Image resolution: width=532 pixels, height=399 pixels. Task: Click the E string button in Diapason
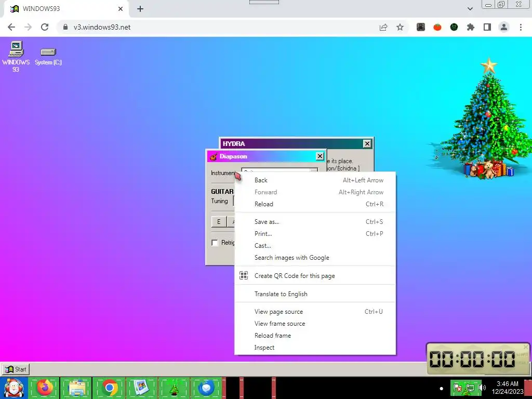(x=219, y=221)
